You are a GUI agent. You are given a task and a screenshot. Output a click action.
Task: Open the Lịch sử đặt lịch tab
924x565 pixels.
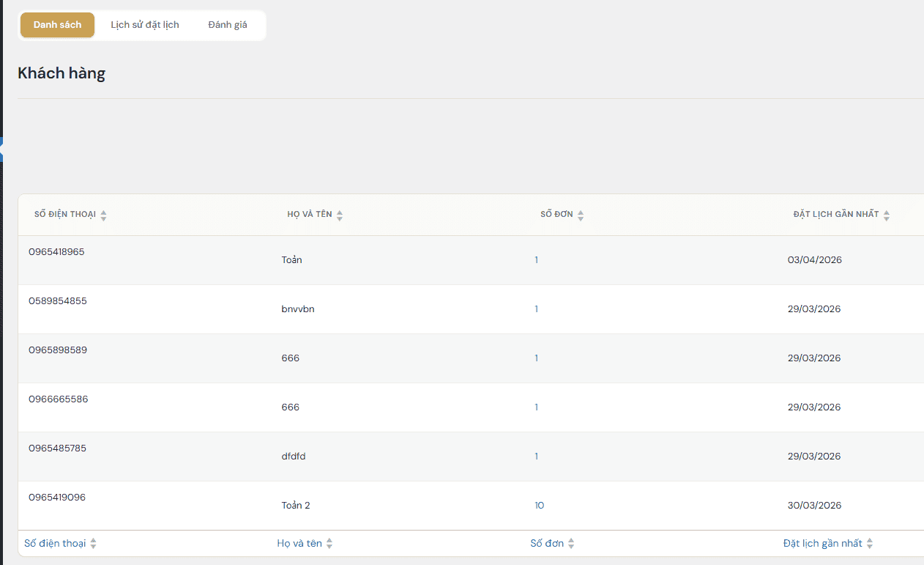[145, 25]
